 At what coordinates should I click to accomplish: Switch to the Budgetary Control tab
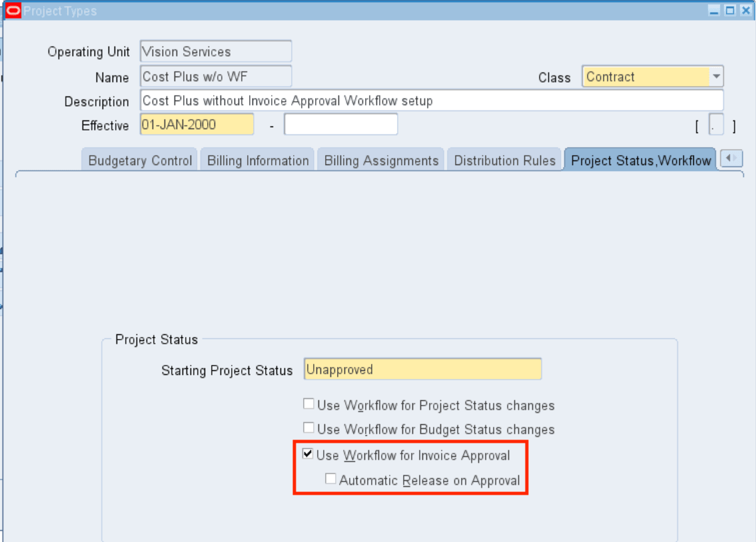point(140,160)
